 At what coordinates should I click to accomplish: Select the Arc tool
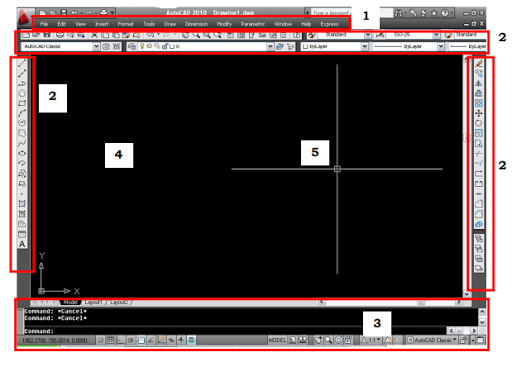click(x=22, y=113)
